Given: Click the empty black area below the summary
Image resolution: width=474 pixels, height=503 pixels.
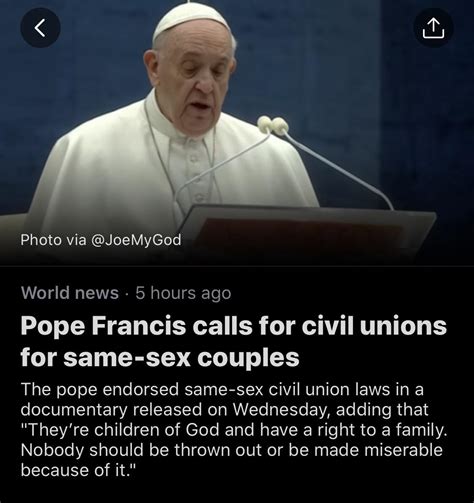Looking at the screenshot, I should click(237, 492).
